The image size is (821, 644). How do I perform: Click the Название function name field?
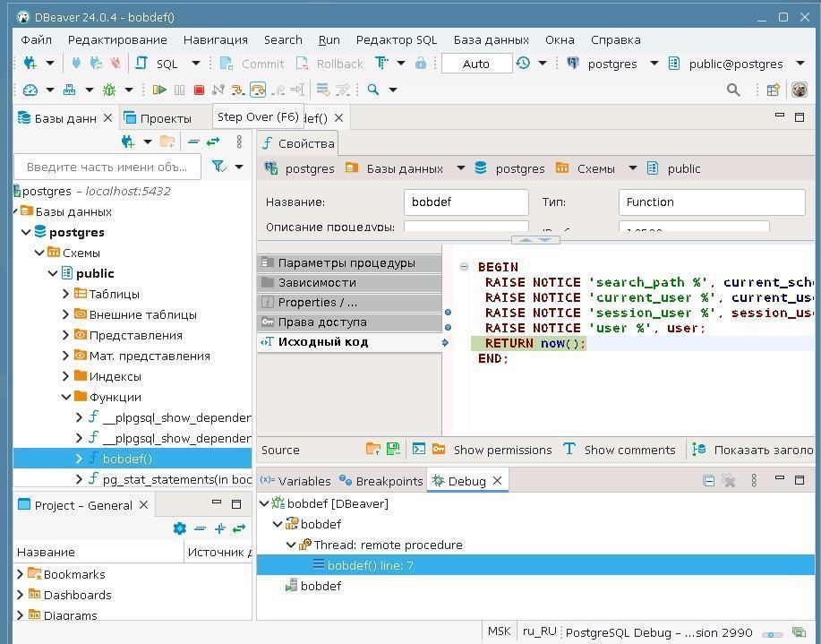466,202
